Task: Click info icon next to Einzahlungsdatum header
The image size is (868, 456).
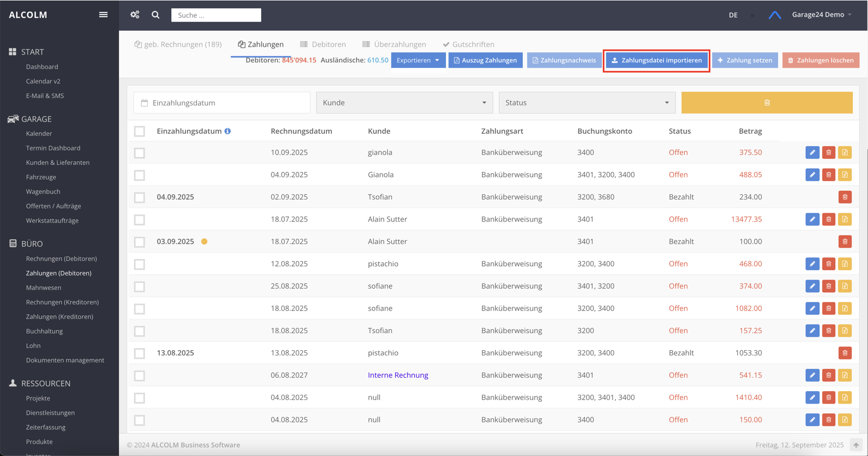Action: pos(227,131)
